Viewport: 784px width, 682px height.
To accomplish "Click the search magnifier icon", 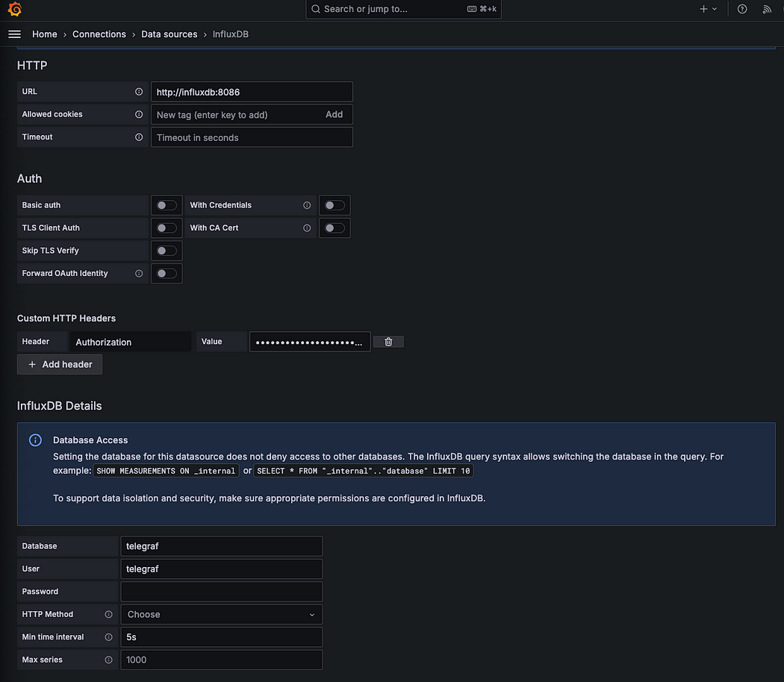I will 316,9.
